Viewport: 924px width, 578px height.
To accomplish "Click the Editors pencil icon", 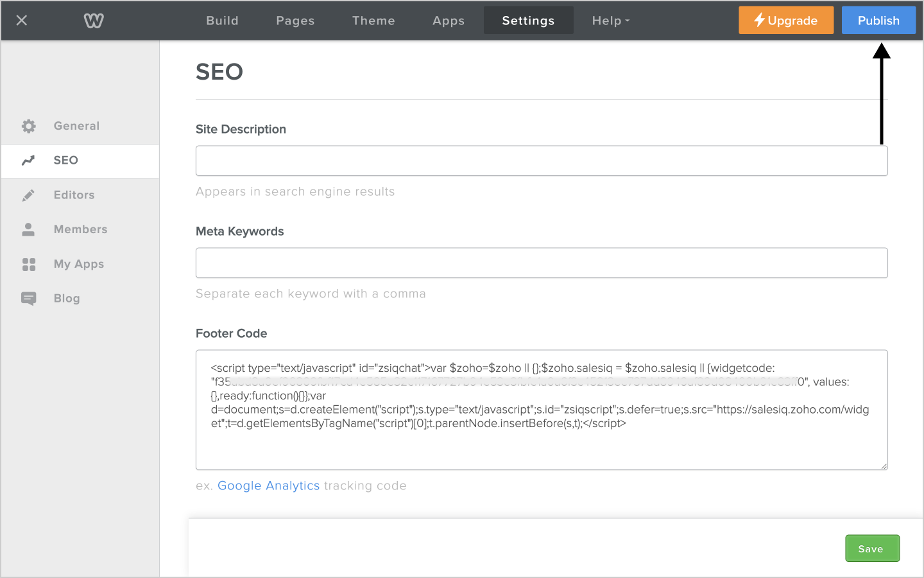I will pyautogui.click(x=29, y=195).
